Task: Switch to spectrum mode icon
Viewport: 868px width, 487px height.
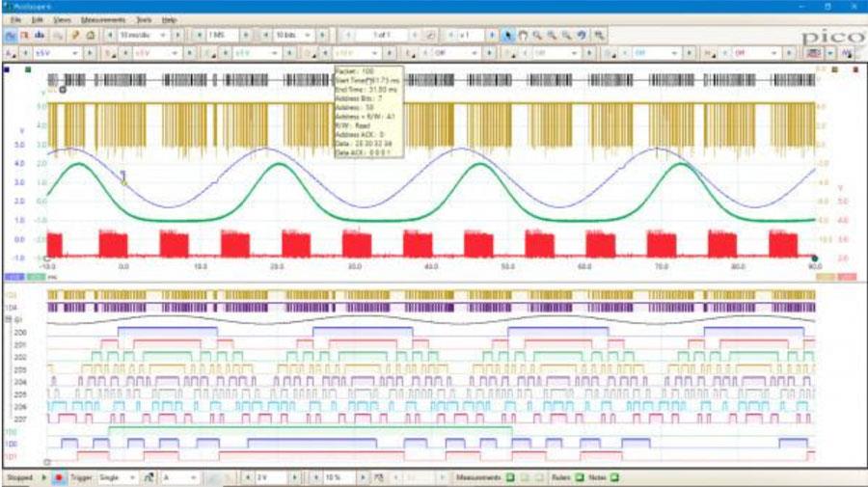Action: click(38, 35)
